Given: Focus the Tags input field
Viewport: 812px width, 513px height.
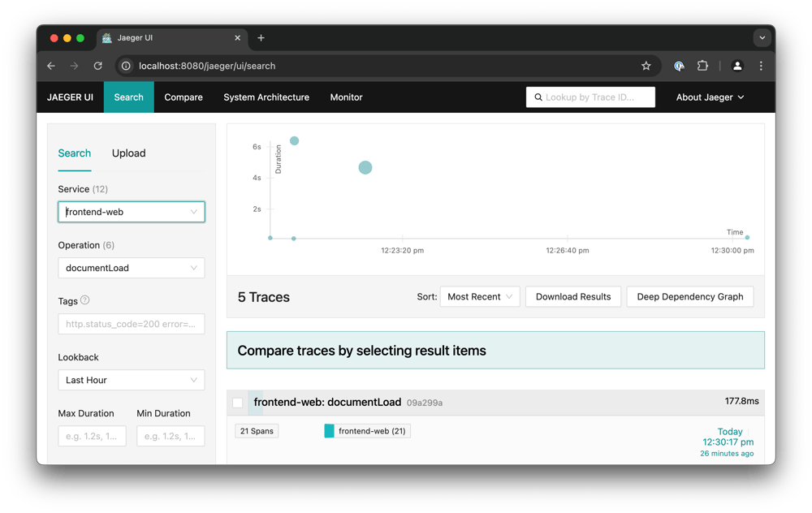Looking at the screenshot, I should (x=132, y=324).
